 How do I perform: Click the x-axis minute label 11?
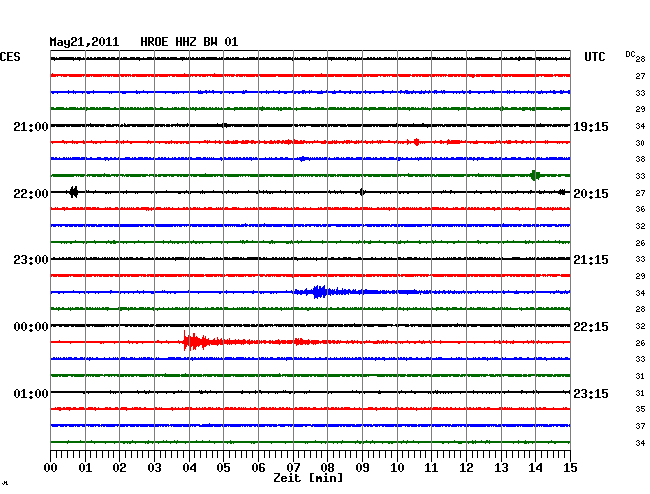point(431,468)
